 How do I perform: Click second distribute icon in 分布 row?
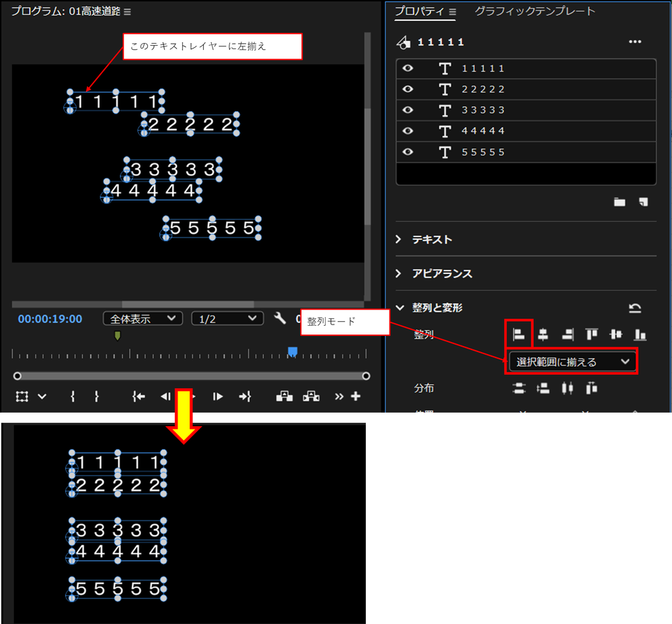click(543, 388)
